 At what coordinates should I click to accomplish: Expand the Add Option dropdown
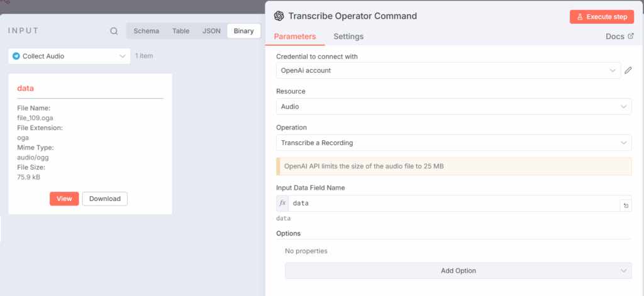(458, 271)
